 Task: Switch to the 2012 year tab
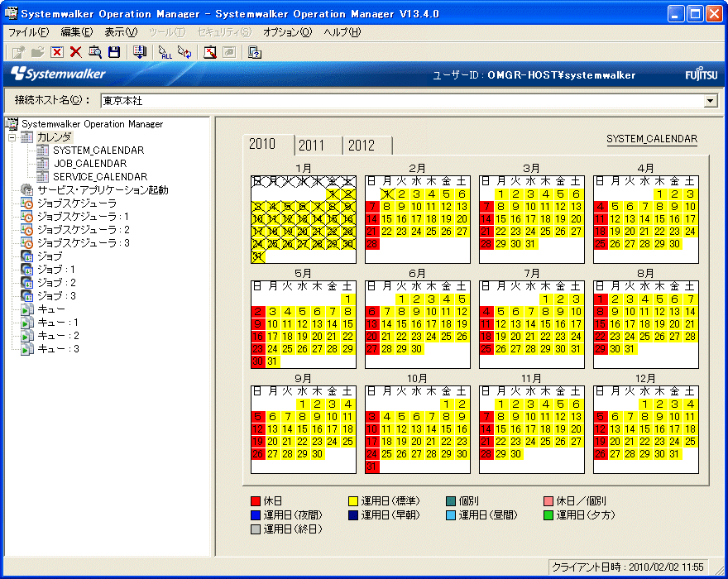coord(367,146)
